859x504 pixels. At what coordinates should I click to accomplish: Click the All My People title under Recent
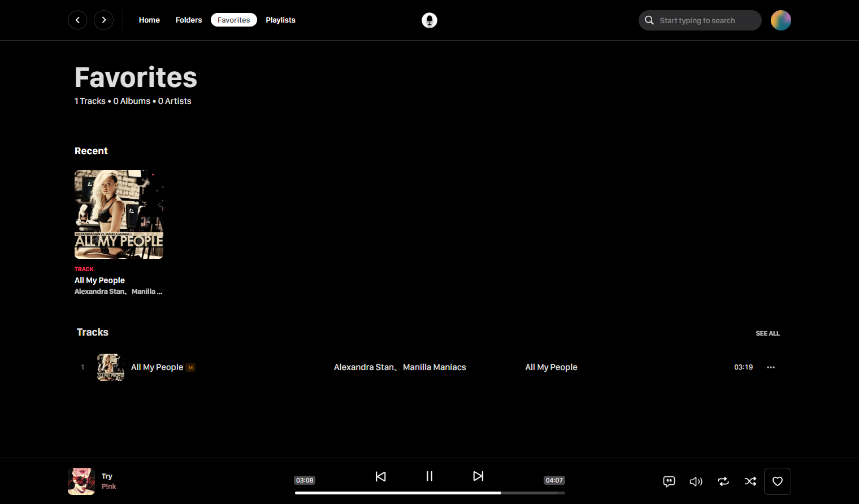[x=99, y=280]
